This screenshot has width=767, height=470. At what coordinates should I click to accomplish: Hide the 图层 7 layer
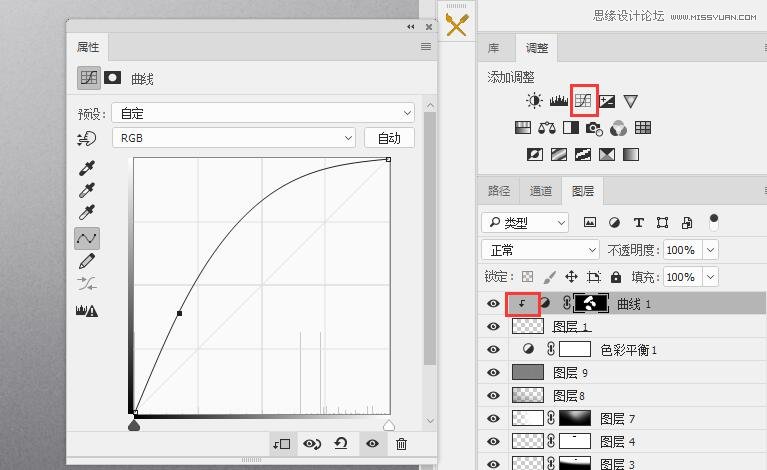[493, 419]
